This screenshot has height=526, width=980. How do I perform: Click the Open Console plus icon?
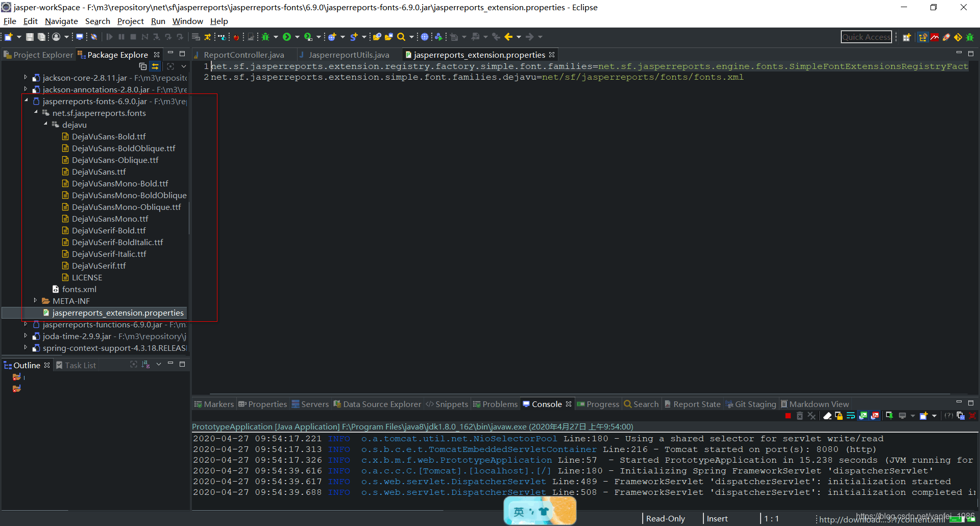pos(923,416)
